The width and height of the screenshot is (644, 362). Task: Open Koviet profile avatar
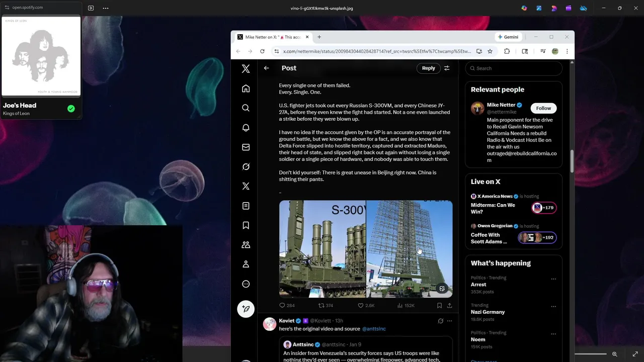click(x=270, y=324)
